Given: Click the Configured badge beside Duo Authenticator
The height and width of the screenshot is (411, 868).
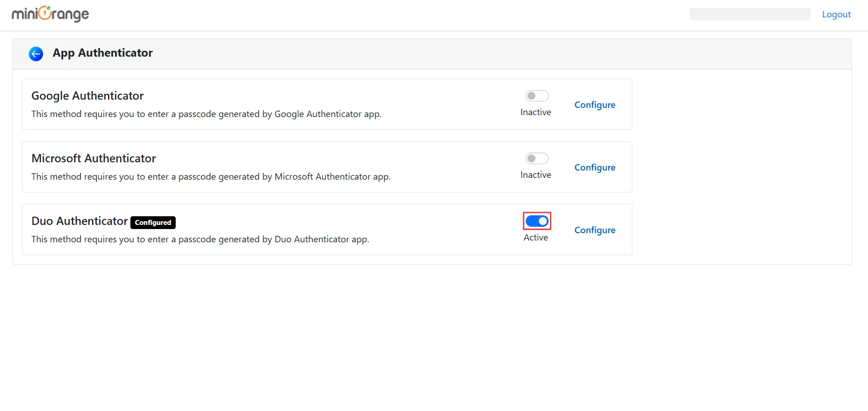Looking at the screenshot, I should (153, 222).
